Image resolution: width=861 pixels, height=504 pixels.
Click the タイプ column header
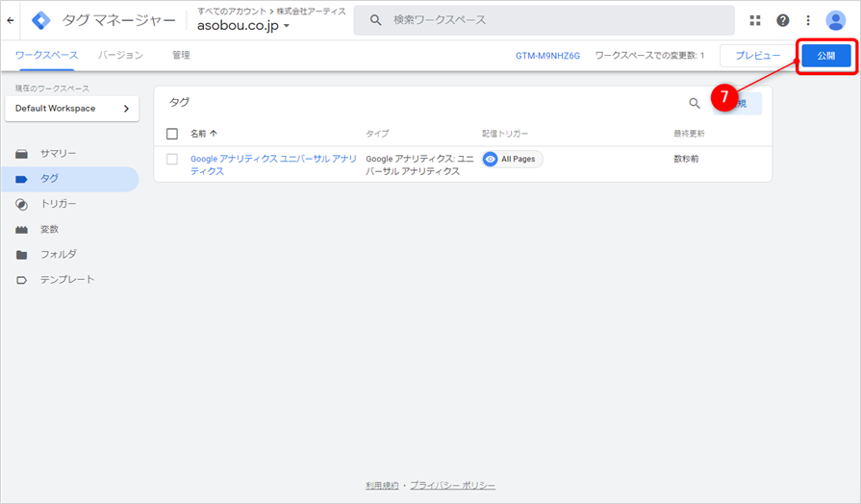pos(377,134)
